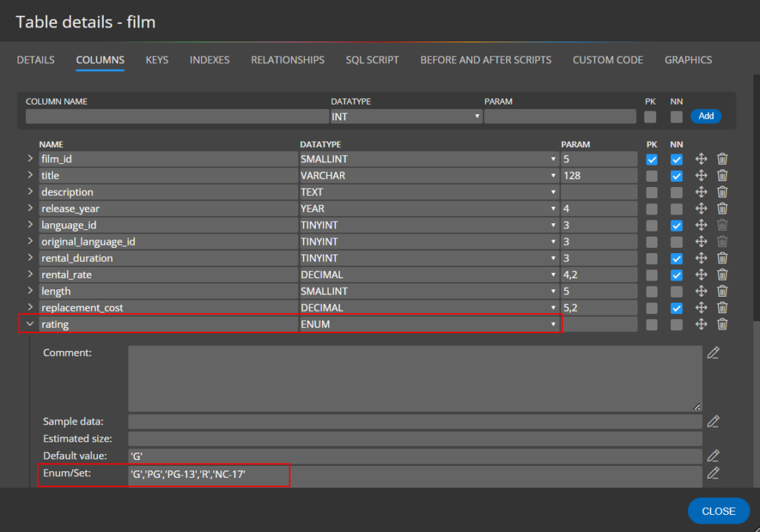Delete the title column via trash icon
Screen dimensions: 760x532
722,175
